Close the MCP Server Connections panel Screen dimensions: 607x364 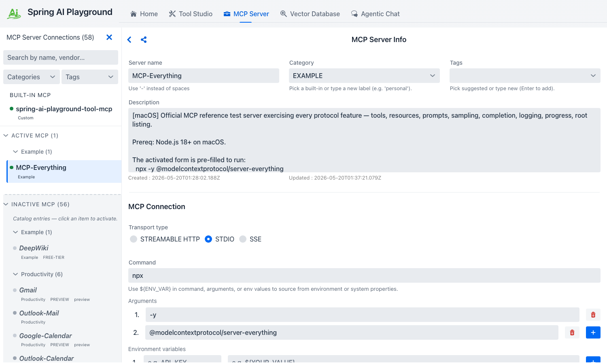pyautogui.click(x=109, y=37)
